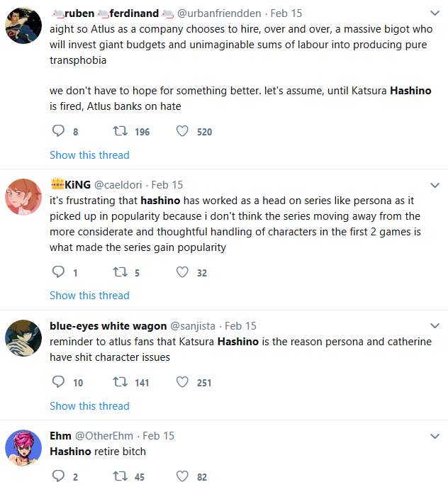Reply to KiNG's hashino tweet
The width and height of the screenshot is (448, 487).
[x=59, y=272]
